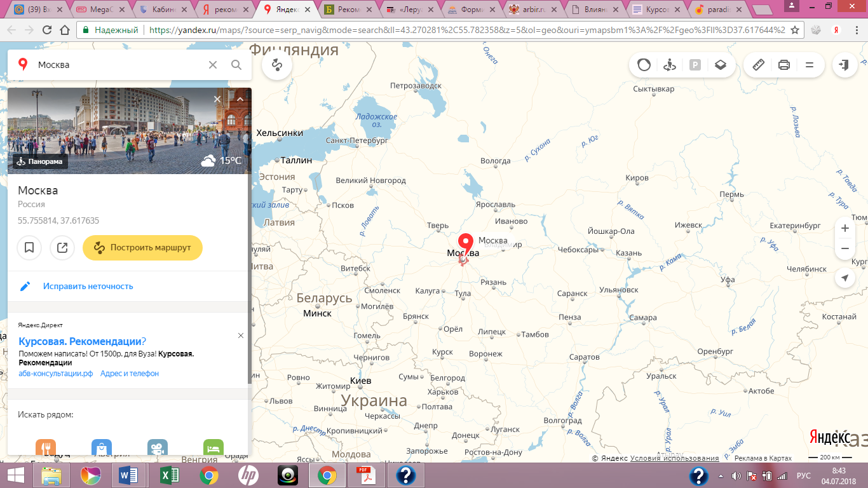Click the Условия использования link
Screen dimensions: 868x488
pos(675,458)
